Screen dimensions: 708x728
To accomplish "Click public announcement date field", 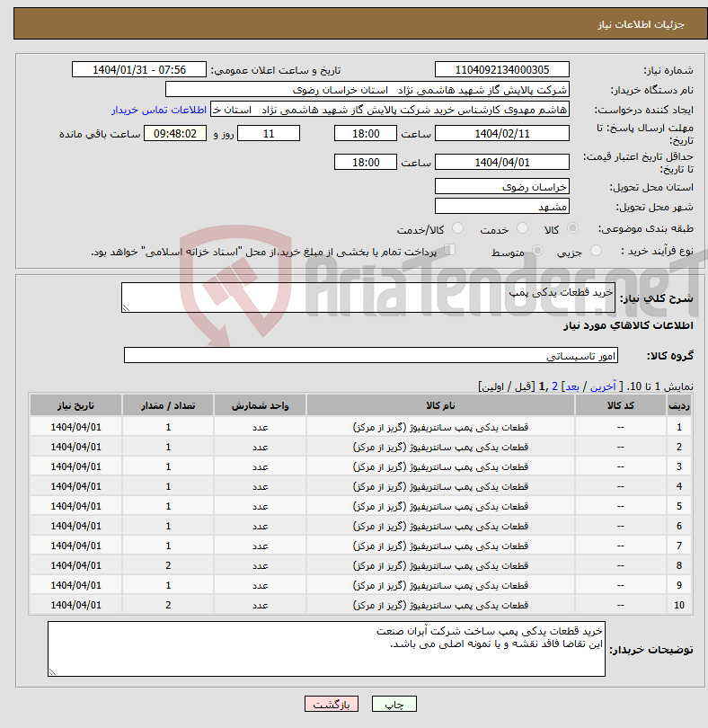I will click(138, 69).
